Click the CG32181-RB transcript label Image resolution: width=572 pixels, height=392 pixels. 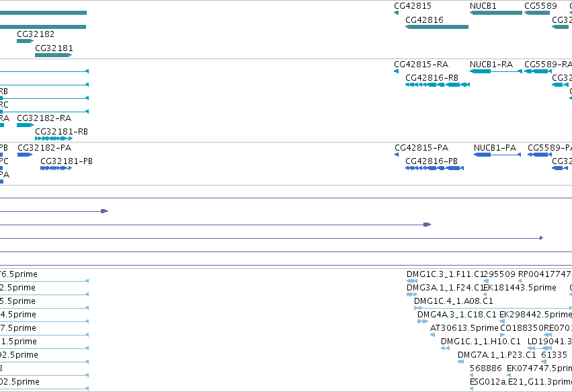click(62, 131)
